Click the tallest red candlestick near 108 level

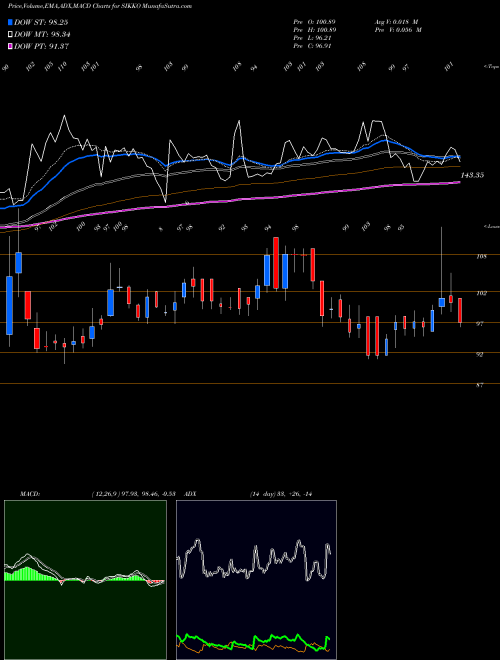point(276,263)
